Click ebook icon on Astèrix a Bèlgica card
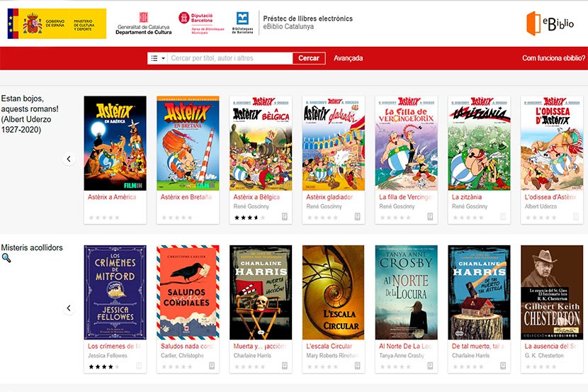588x392 pixels. click(285, 217)
